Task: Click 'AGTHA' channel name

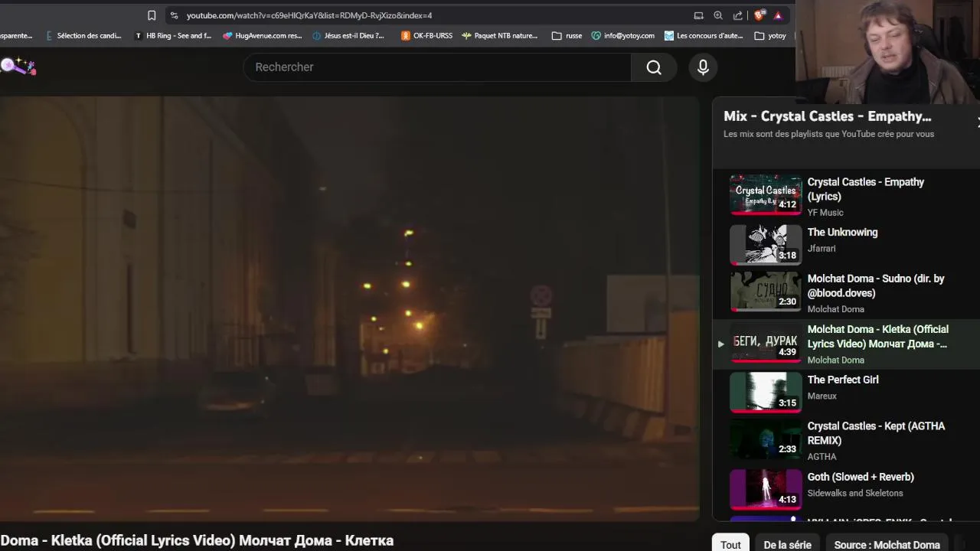Action: coord(822,457)
